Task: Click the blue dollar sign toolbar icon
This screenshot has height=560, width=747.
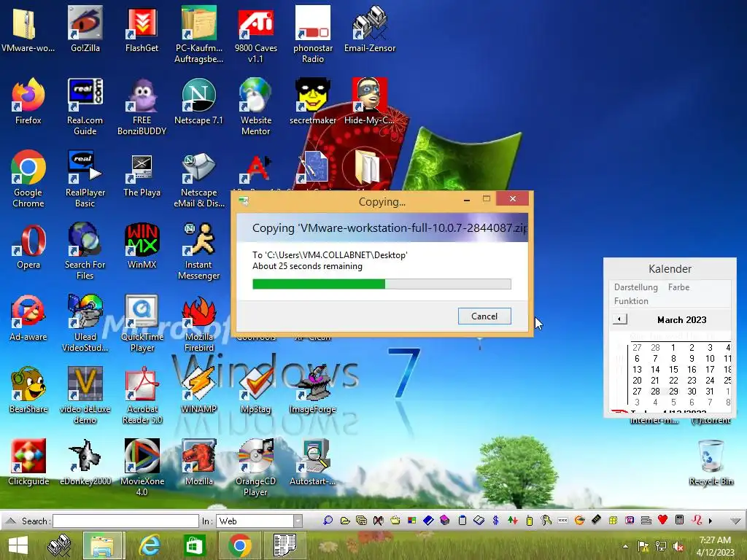Action: click(495, 521)
